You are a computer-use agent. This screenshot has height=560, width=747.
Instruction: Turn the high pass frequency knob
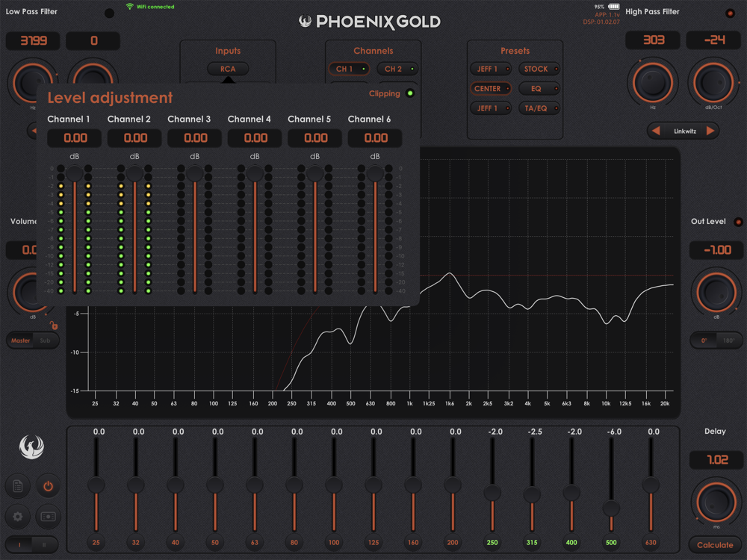(x=652, y=83)
